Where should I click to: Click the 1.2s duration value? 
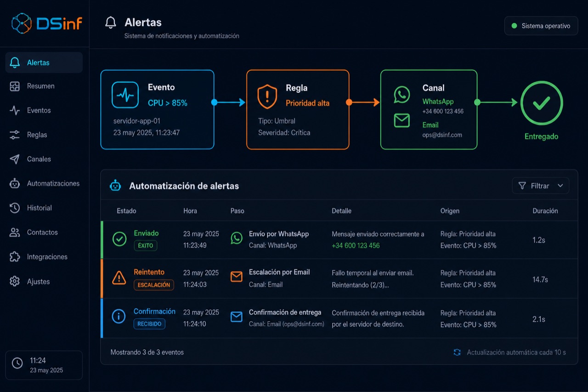click(x=539, y=240)
